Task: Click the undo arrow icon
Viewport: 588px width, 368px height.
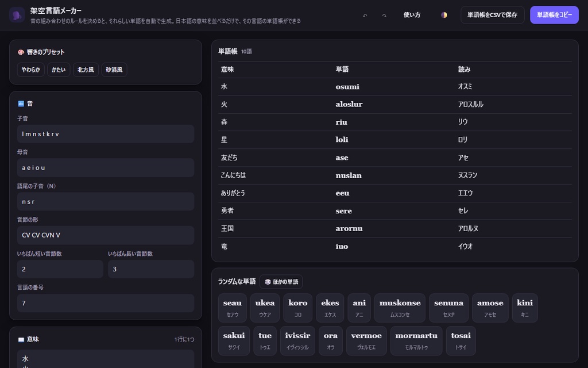Action: (365, 16)
